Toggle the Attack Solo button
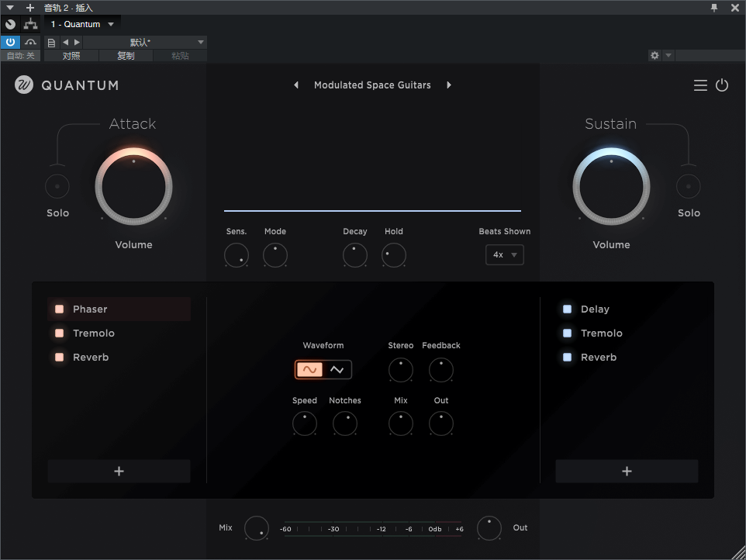 (57, 186)
